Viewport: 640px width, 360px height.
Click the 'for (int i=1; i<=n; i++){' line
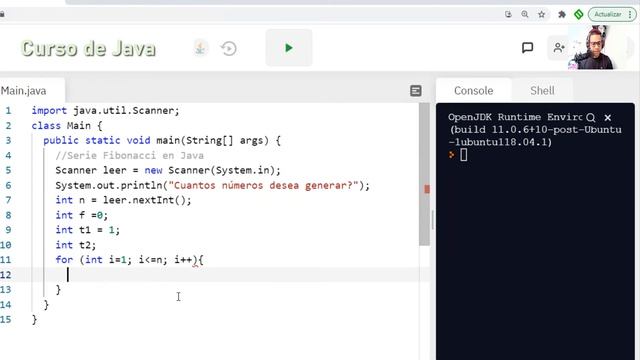coord(129,260)
